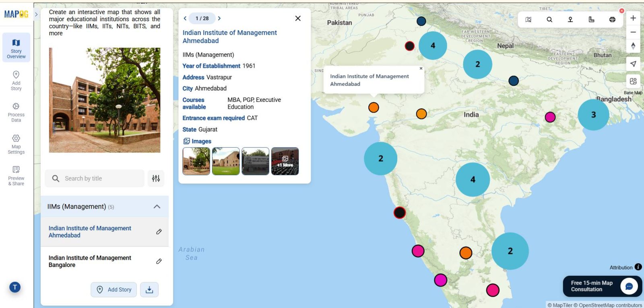This screenshot has height=308, width=644.
Task: Open the Story Overview sidebar tab
Action: [16, 48]
